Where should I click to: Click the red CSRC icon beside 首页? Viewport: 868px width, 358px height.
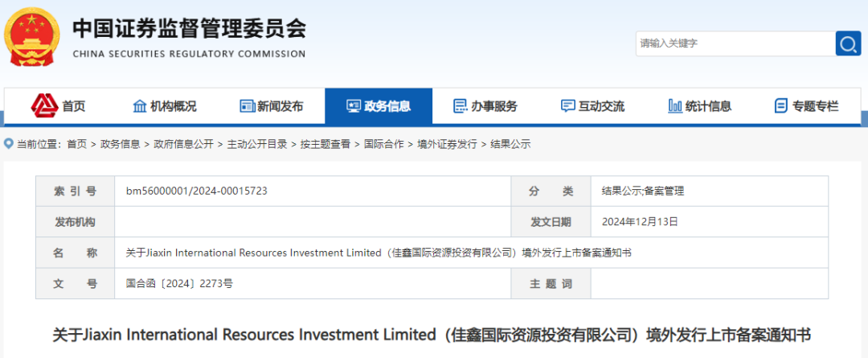tap(45, 106)
